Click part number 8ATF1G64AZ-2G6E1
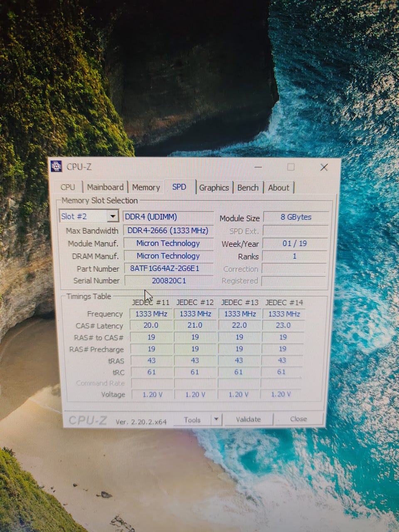 pos(168,268)
